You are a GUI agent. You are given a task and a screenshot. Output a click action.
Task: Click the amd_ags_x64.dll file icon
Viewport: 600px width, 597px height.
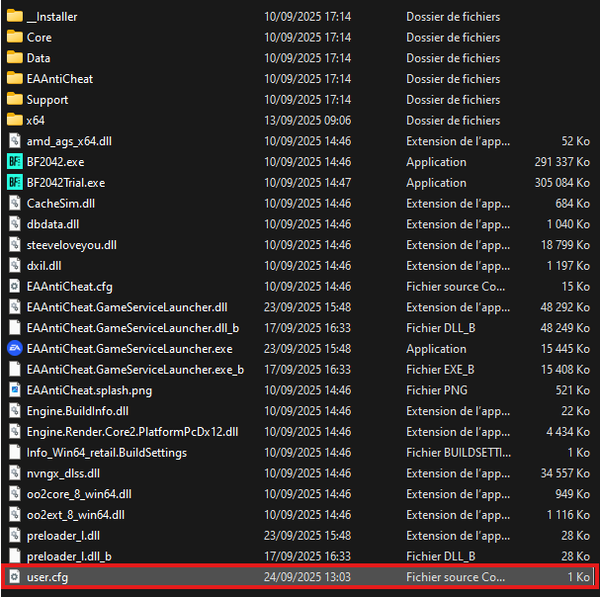pyautogui.click(x=14, y=141)
